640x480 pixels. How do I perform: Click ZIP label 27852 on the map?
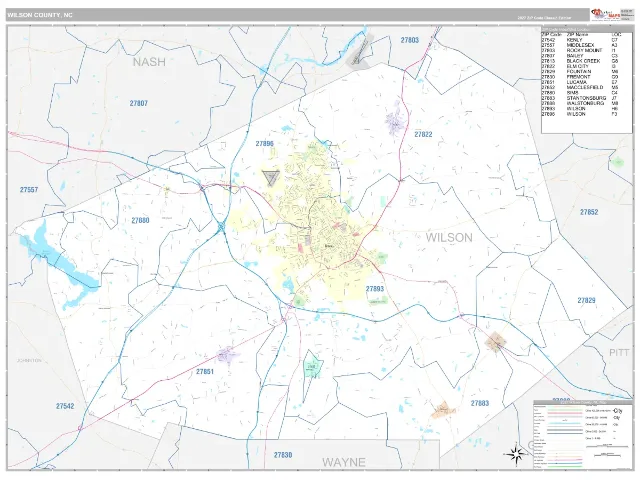click(589, 212)
